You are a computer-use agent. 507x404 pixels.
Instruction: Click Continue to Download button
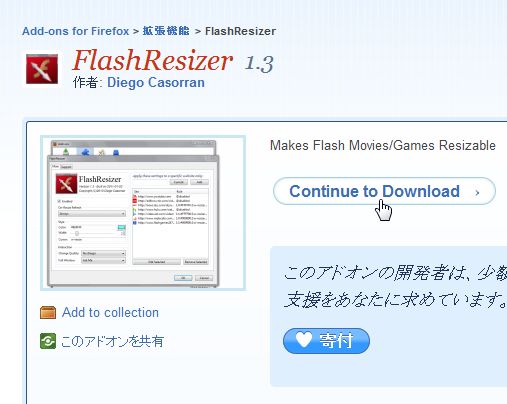(384, 191)
